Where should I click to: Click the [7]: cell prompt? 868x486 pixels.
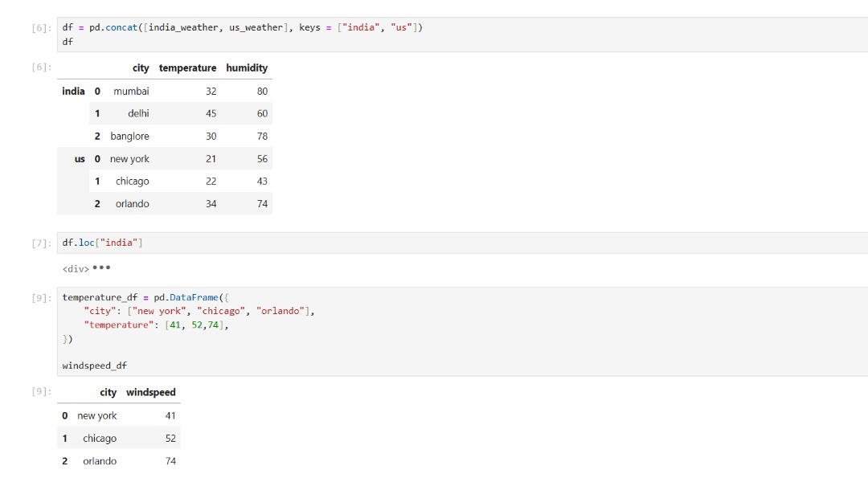42,243
